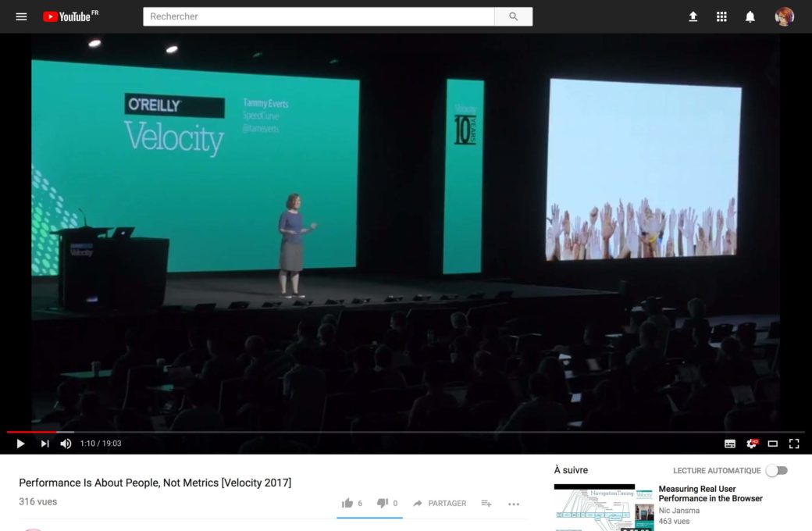Play the video
This screenshot has width=812, height=531.
21,444
